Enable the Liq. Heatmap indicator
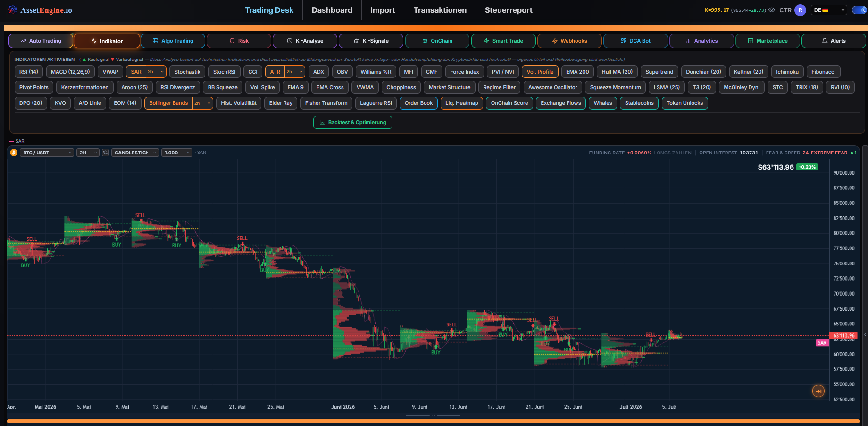 pos(462,103)
